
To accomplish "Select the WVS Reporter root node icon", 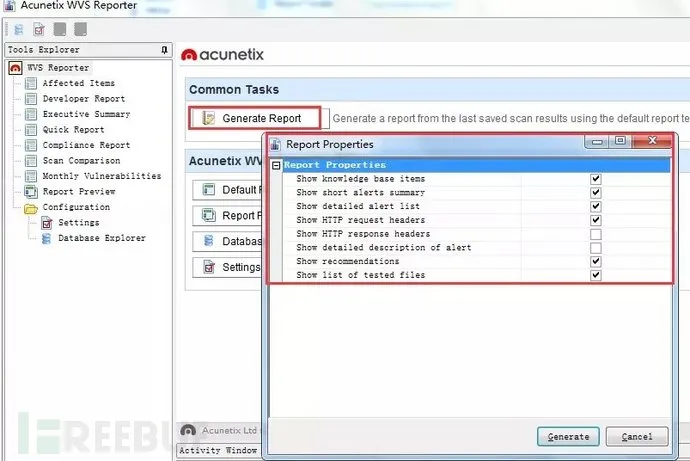I will (15, 68).
